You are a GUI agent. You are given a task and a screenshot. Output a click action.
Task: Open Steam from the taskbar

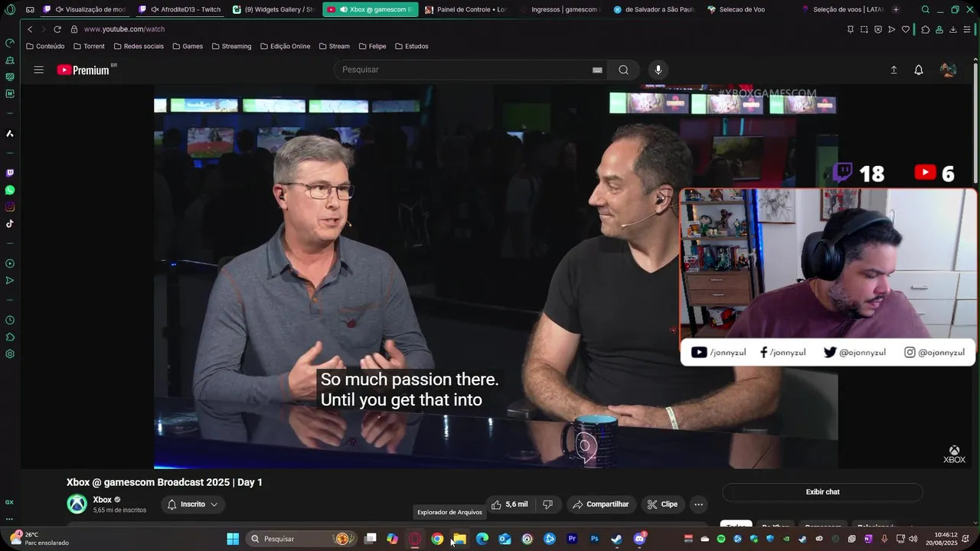click(x=616, y=539)
